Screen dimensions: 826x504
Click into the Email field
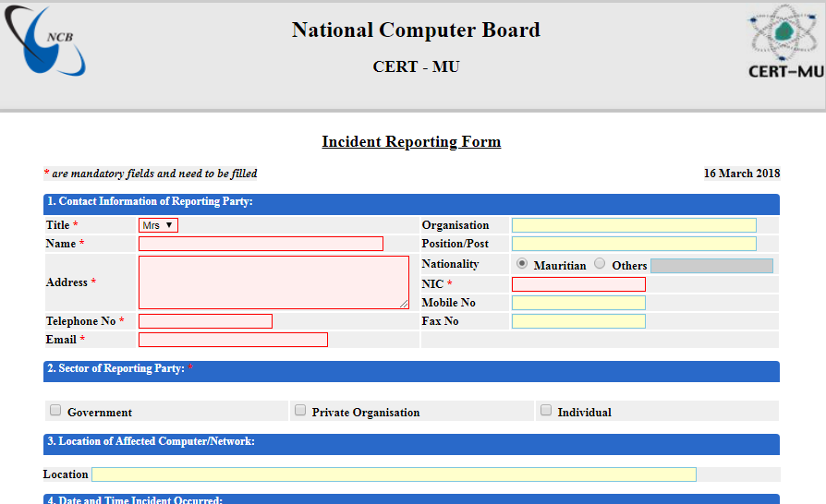[233, 340]
